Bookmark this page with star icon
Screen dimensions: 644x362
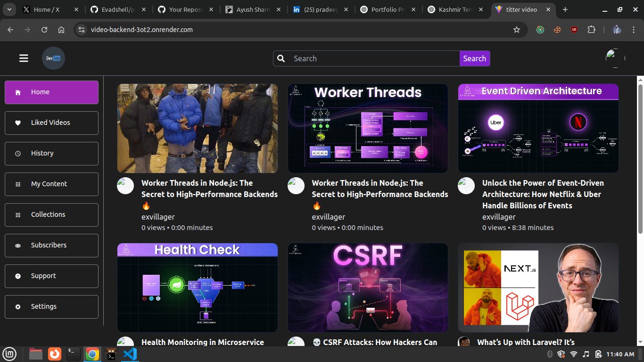516,30
